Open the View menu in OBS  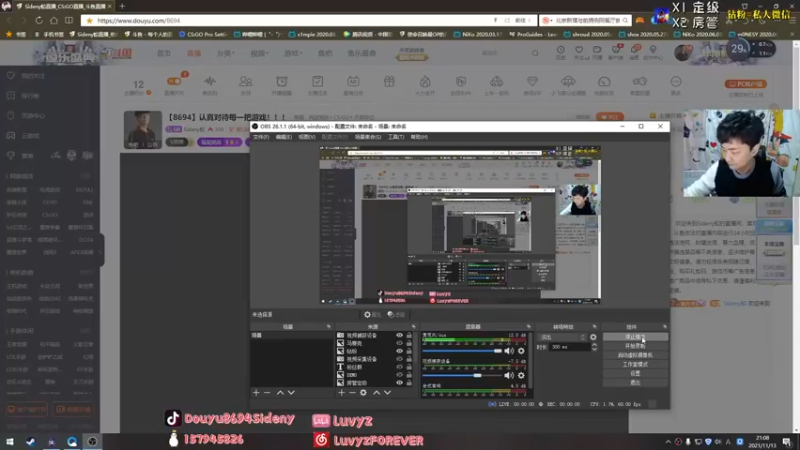(x=307, y=137)
